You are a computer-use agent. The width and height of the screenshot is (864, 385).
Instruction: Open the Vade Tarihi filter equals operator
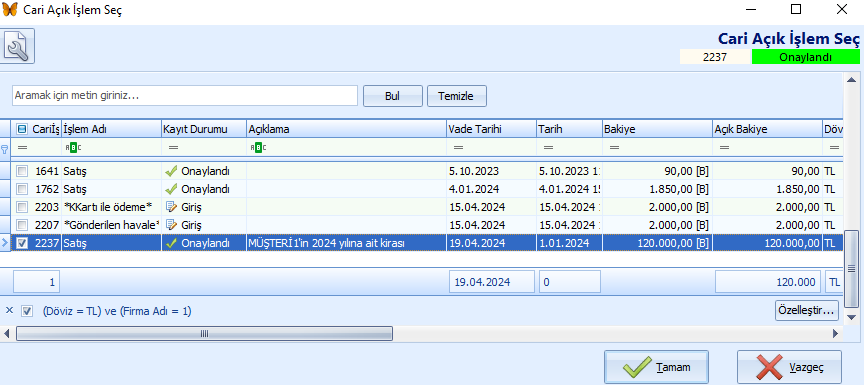click(x=458, y=148)
